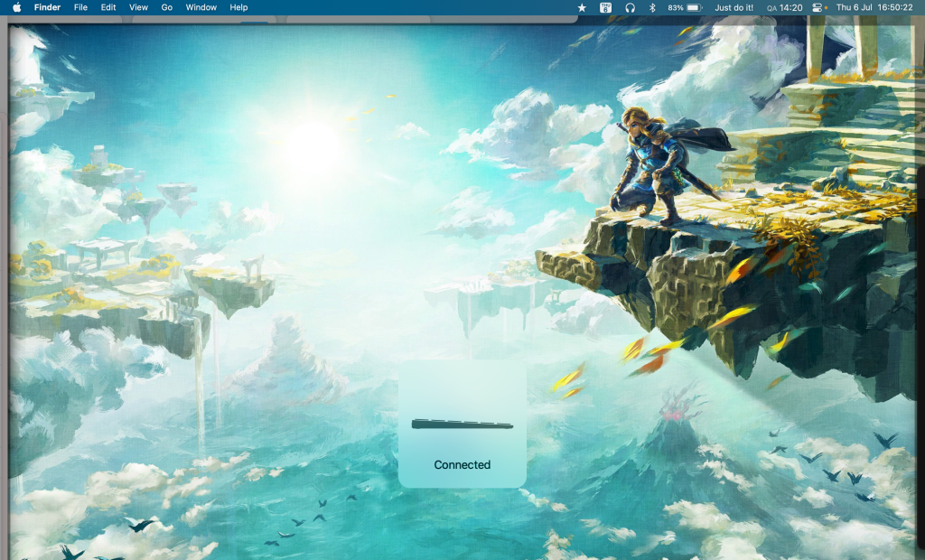Image resolution: width=925 pixels, height=560 pixels.
Task: Click the QA 14:20 menu bar clock
Action: pyautogui.click(x=785, y=7)
